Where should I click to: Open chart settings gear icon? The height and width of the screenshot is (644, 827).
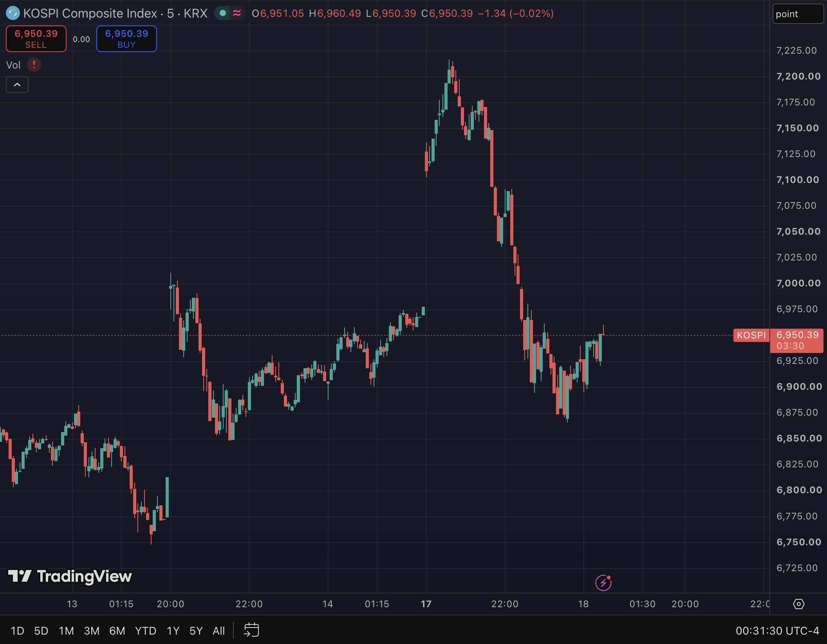799,604
